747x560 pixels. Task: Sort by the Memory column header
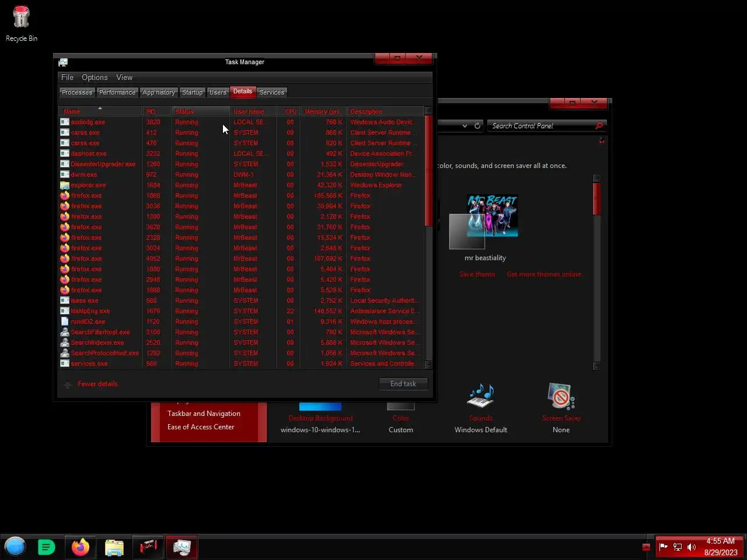point(323,111)
